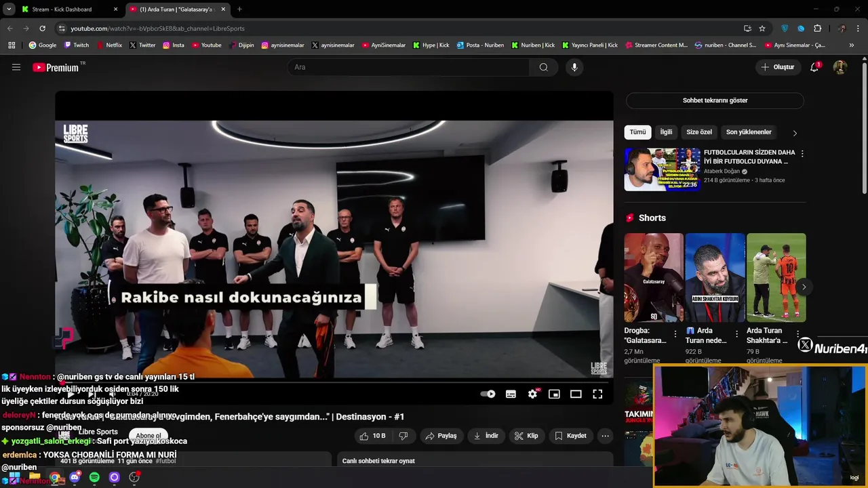This screenshot has height=488, width=868.
Task: Expand the bookmarks bar overflow chevron
Action: (x=853, y=45)
